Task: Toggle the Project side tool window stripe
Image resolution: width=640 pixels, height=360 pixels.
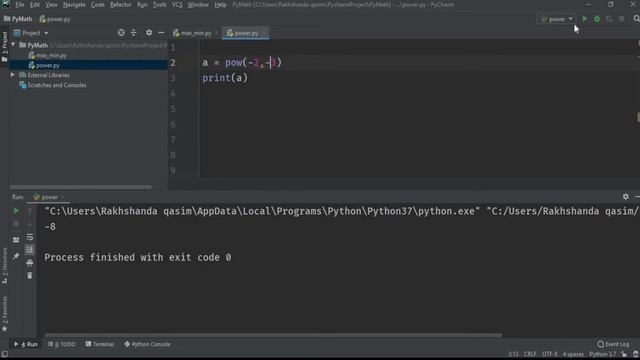Action: coord(4,47)
